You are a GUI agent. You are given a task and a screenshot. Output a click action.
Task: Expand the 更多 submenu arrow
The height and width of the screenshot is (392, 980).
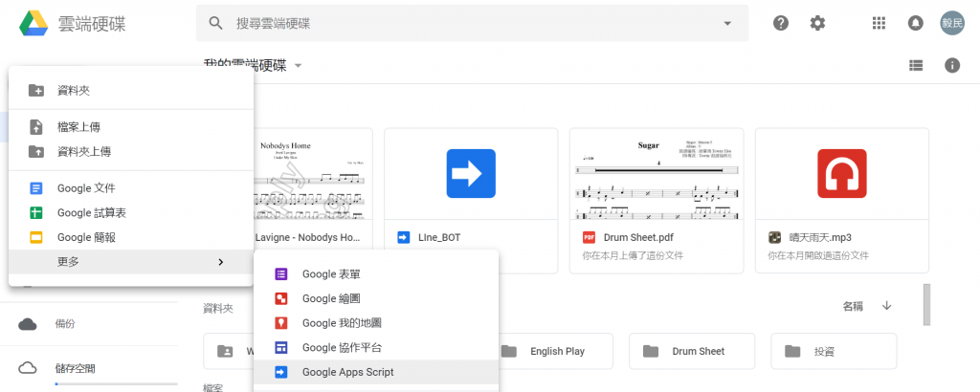(x=221, y=262)
